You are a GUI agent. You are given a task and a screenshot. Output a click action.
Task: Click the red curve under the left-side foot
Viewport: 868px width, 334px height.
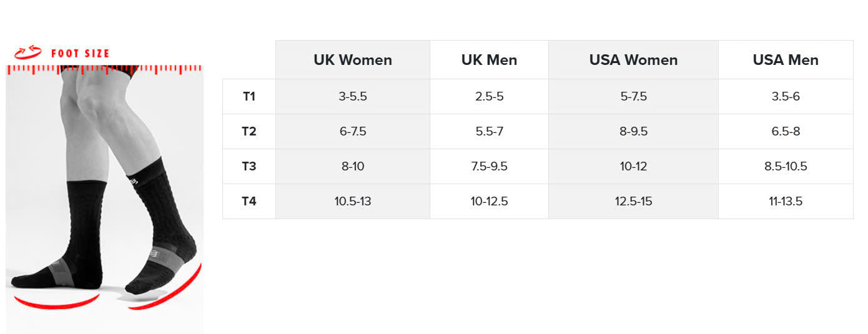[56, 303]
